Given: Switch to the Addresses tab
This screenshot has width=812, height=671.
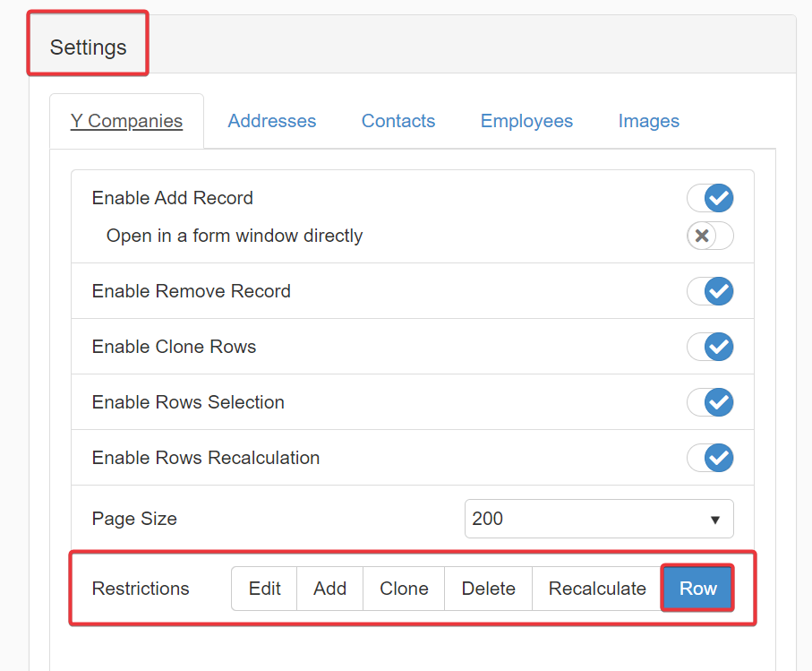Looking at the screenshot, I should pyautogui.click(x=271, y=121).
